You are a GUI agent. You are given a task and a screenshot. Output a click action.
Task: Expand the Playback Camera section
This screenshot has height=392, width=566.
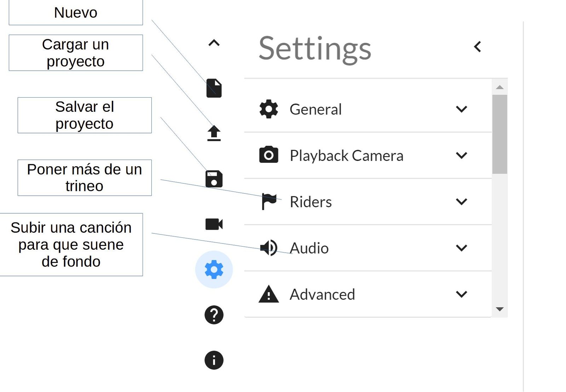[462, 155]
